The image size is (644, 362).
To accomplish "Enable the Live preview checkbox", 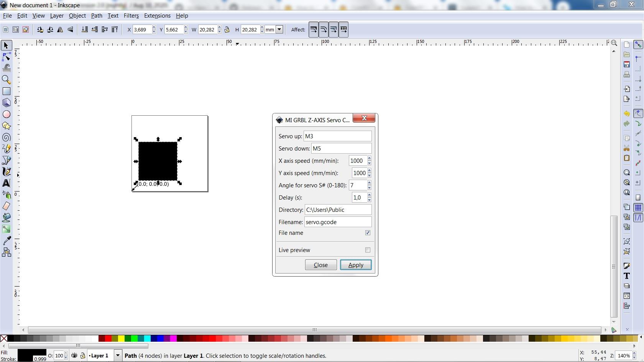I will click(368, 250).
